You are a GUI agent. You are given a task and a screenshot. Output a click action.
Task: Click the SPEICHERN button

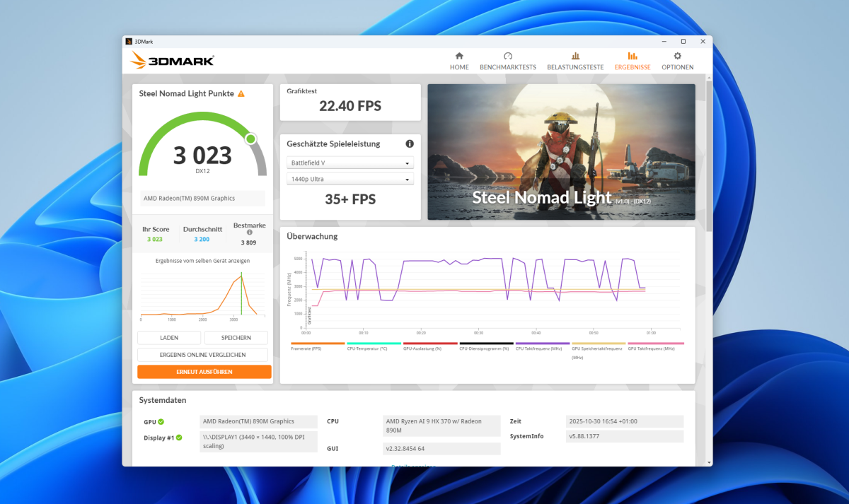click(x=236, y=338)
